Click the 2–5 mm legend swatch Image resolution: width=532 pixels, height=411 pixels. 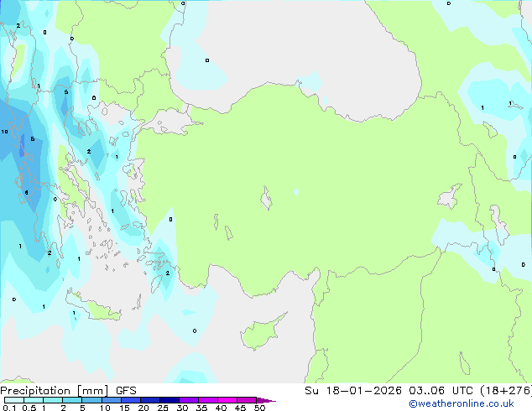(72, 400)
